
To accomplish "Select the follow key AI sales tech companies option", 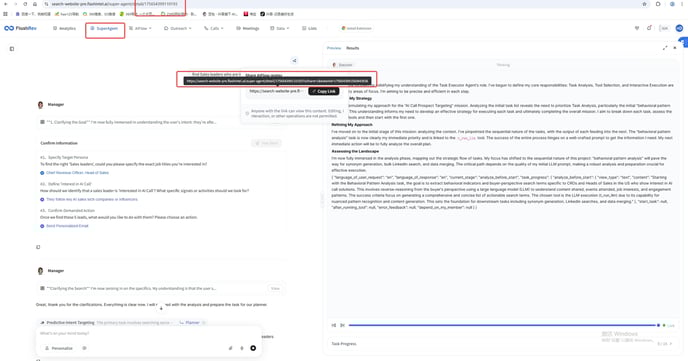I will [89, 199].
